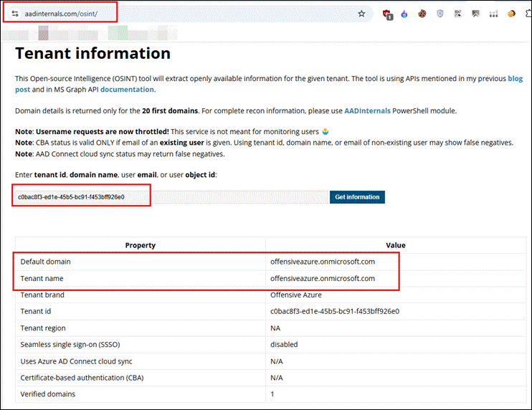Open the purple flame extension icon
This screenshot has height=410, width=532.
[404, 14]
